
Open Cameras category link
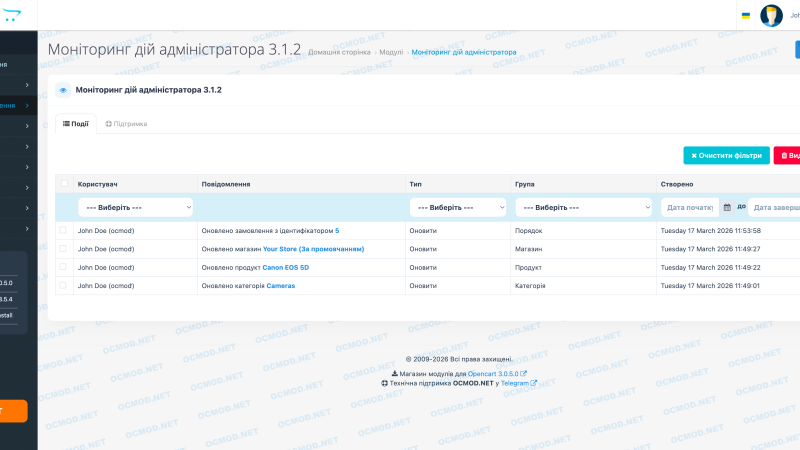pyautogui.click(x=281, y=286)
